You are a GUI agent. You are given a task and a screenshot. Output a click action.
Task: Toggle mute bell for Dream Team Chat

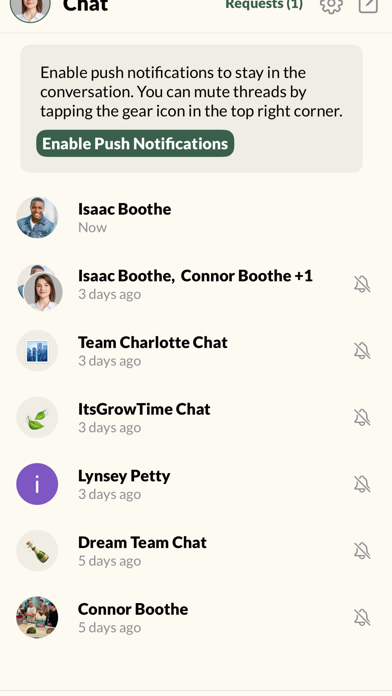[x=362, y=550]
